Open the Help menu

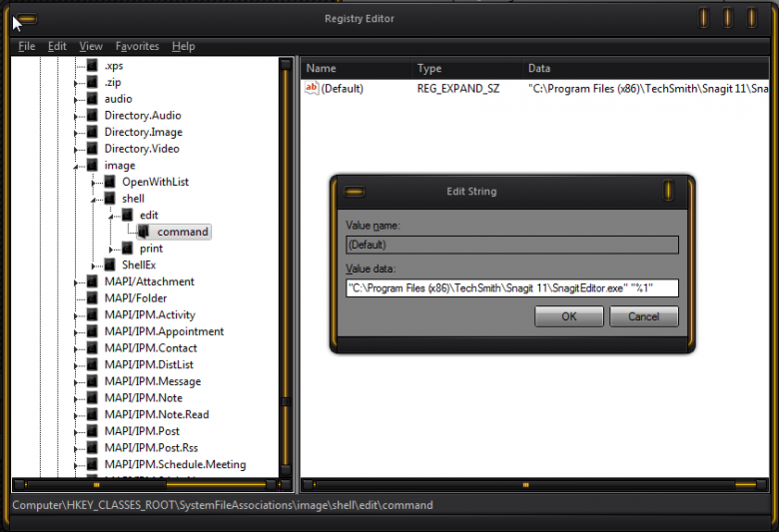pyautogui.click(x=184, y=46)
